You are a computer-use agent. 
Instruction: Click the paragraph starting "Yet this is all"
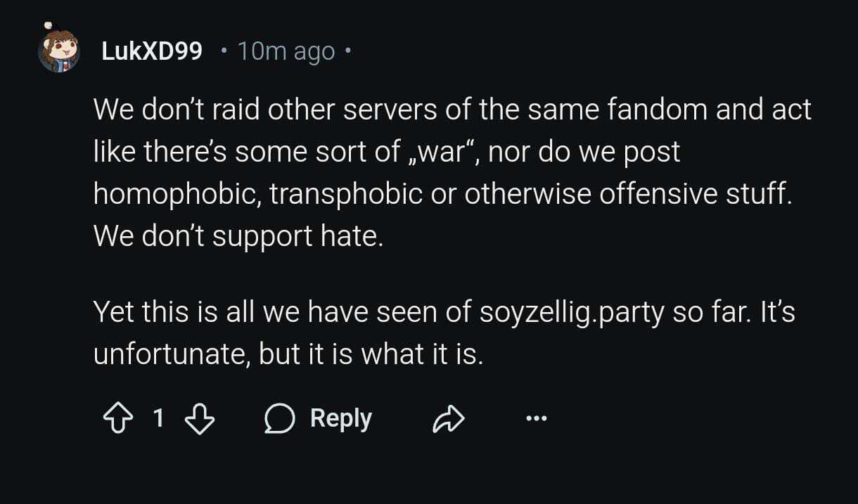point(443,333)
